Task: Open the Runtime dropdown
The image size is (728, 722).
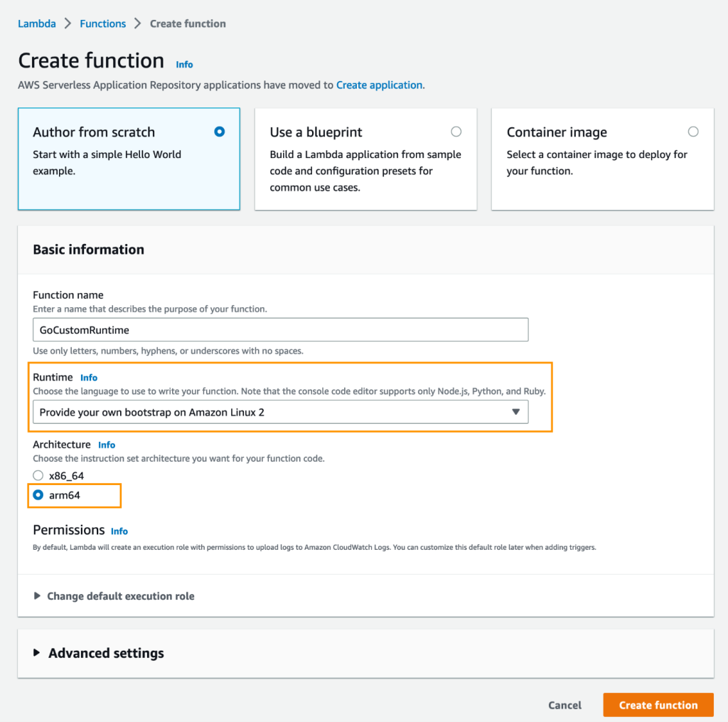Action: [x=280, y=412]
